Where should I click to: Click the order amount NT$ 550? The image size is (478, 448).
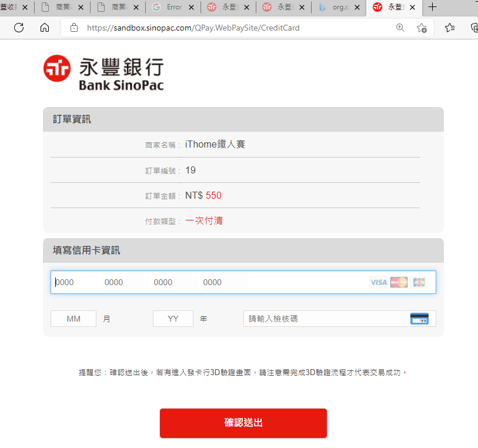point(203,195)
